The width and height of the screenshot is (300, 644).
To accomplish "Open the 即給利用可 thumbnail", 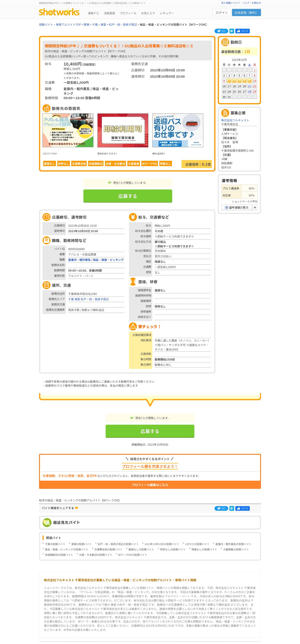I will [x=123, y=130].
